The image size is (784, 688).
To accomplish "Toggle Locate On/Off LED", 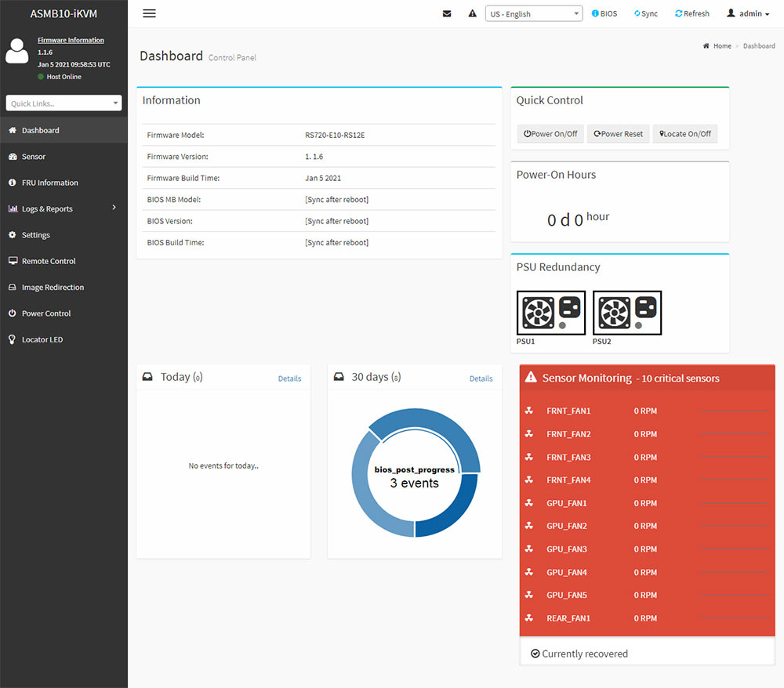I will pos(684,134).
